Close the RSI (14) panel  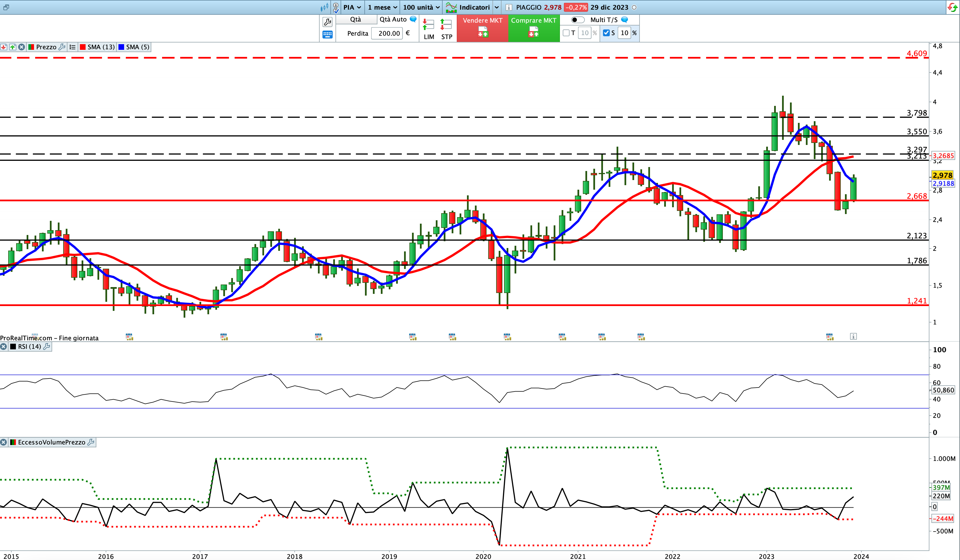[4, 347]
